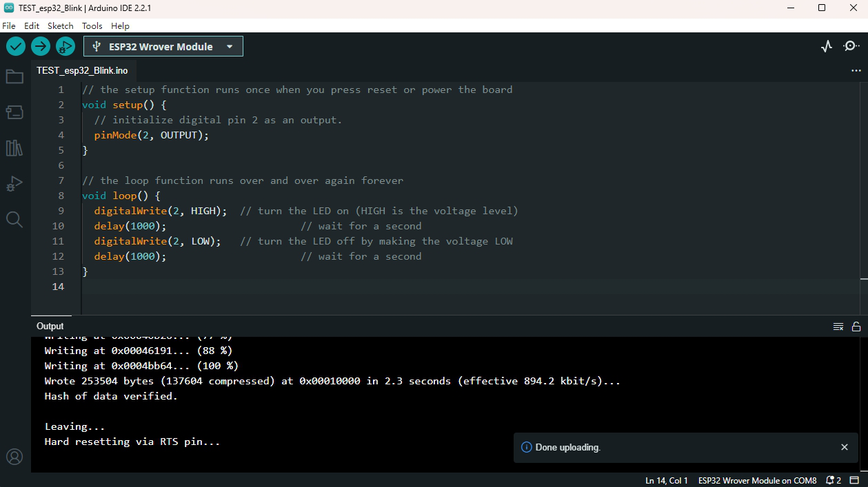Click the first delay(1000); on line 10
Viewport: 868px width, 487px height.
click(131, 226)
